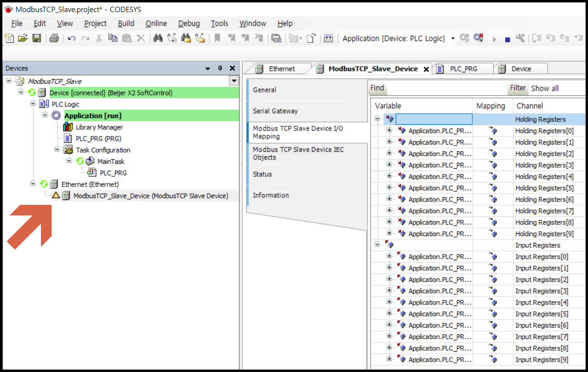Open the Online menu
The image size is (588, 372).
[156, 23]
